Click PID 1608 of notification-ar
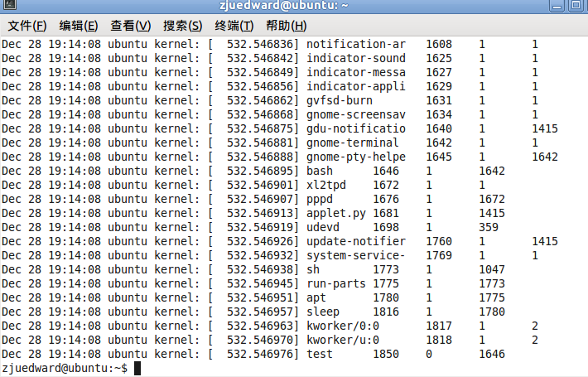The height and width of the screenshot is (377, 588). click(439, 44)
